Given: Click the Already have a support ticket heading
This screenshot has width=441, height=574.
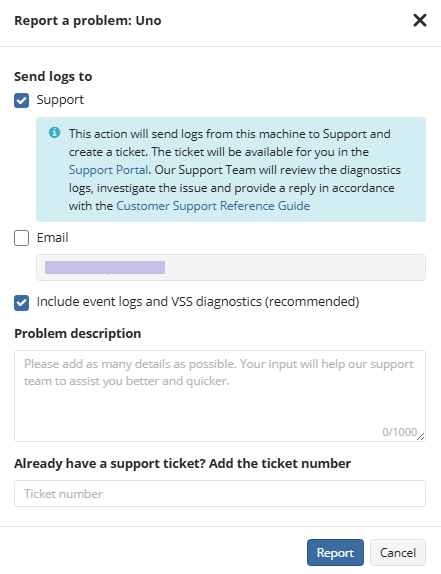Looking at the screenshot, I should point(183,464).
